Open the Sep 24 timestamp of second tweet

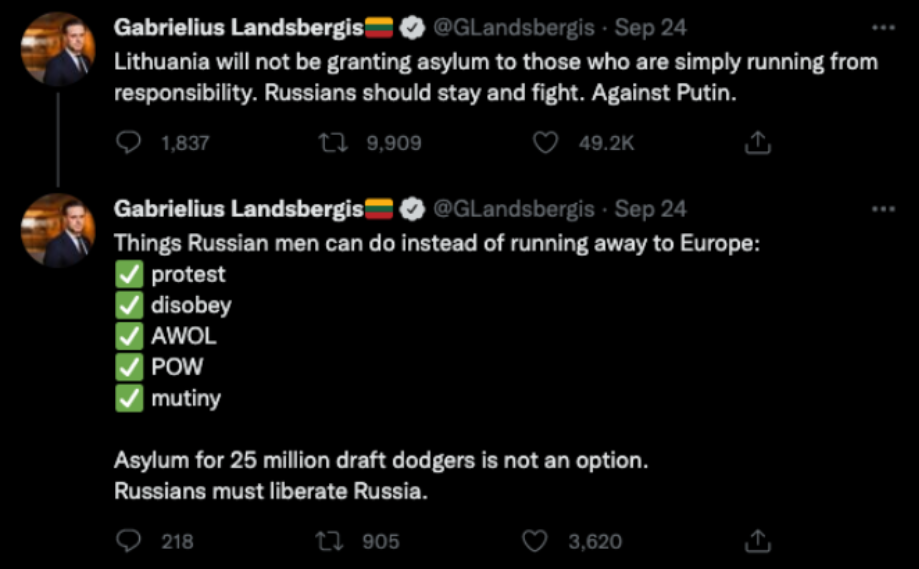click(651, 209)
